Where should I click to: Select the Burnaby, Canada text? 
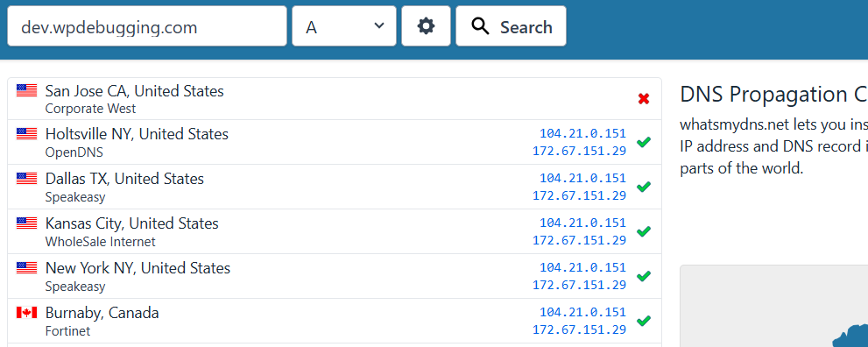tap(102, 313)
